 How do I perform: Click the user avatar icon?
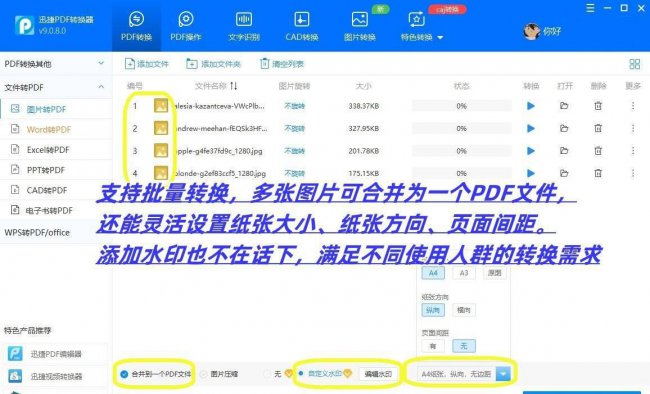point(531,31)
